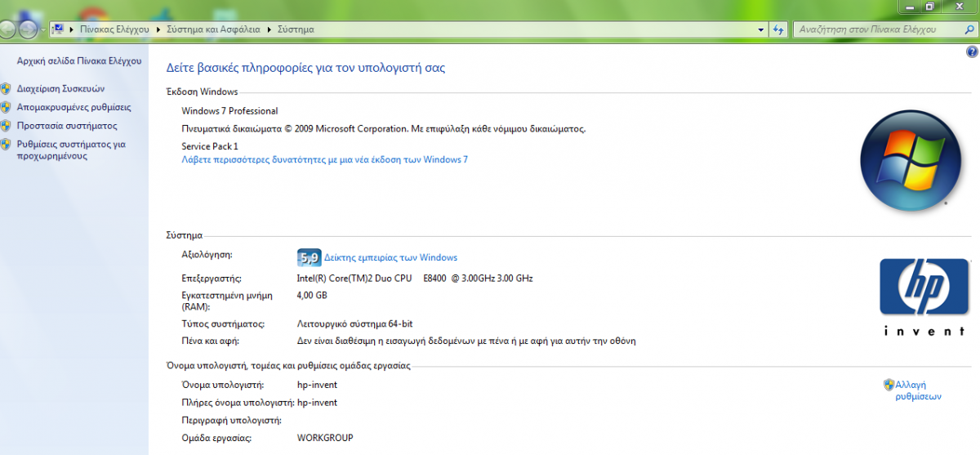
Task: Click the Έκδοση Windows section header
Action: pos(202,91)
